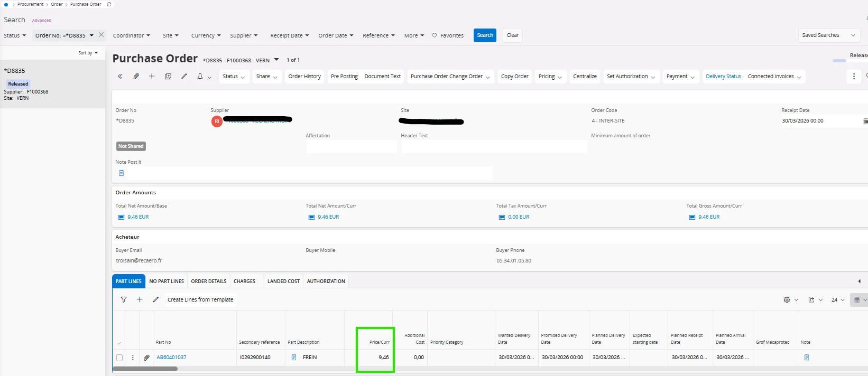Open Order History
868x376 pixels.
click(304, 77)
